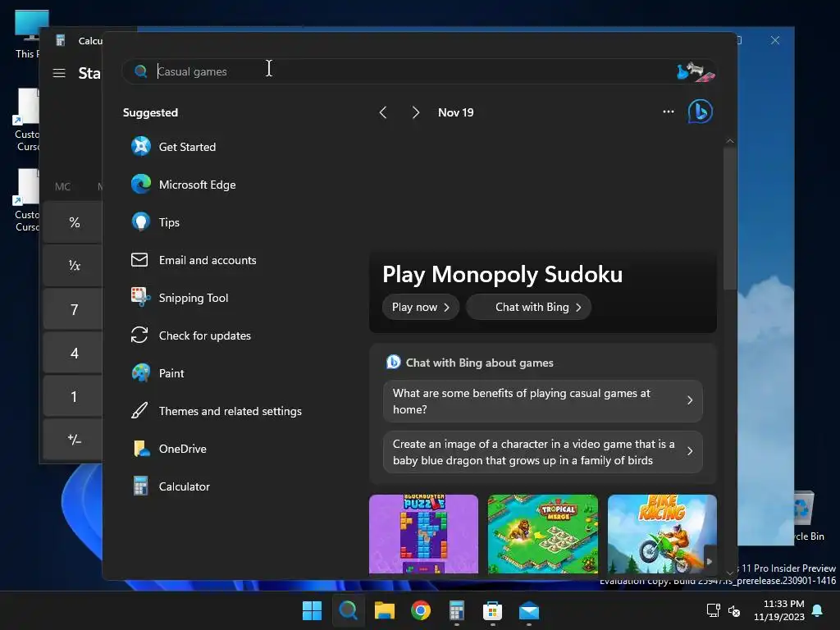Click Play now button
Viewport: 840px width, 630px height.
point(421,307)
